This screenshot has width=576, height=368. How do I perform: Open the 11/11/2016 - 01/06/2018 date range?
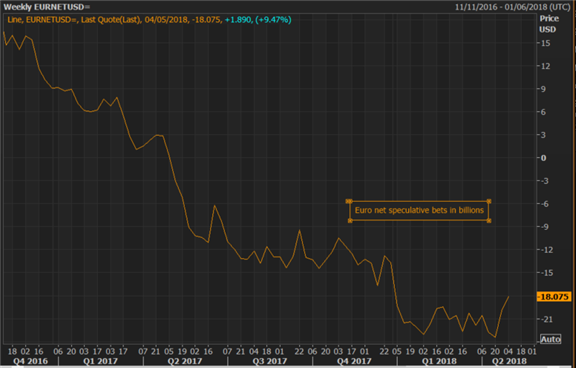pyautogui.click(x=512, y=7)
